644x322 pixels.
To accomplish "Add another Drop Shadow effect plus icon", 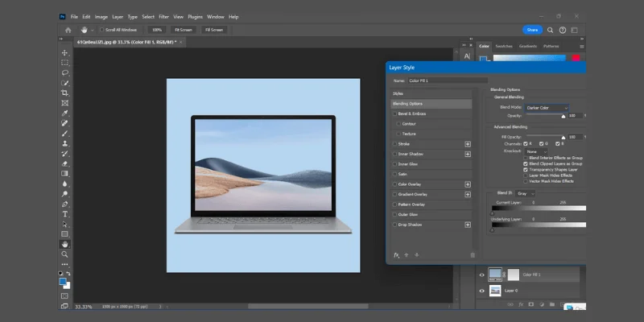I will pos(468,225).
